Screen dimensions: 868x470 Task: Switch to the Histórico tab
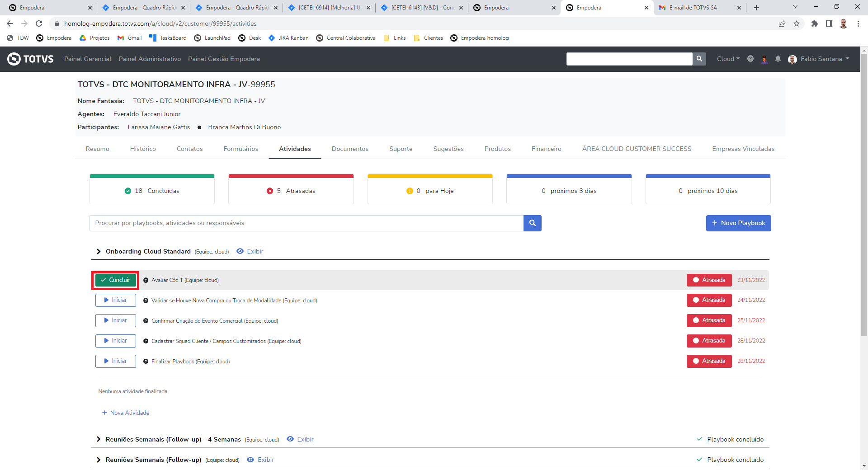tap(143, 149)
